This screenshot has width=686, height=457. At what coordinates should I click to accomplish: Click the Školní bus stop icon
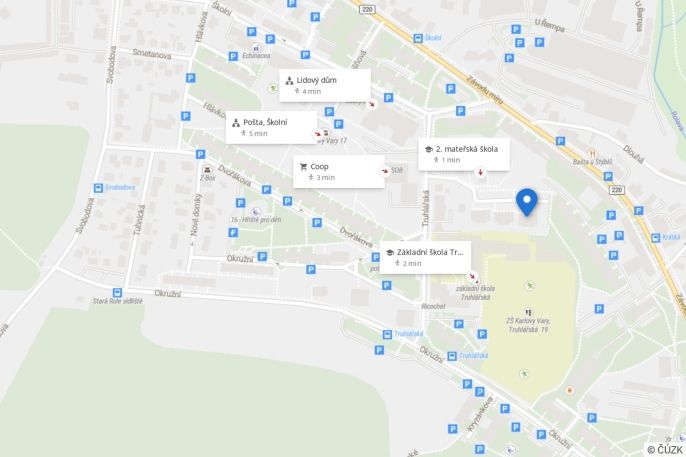(x=418, y=38)
